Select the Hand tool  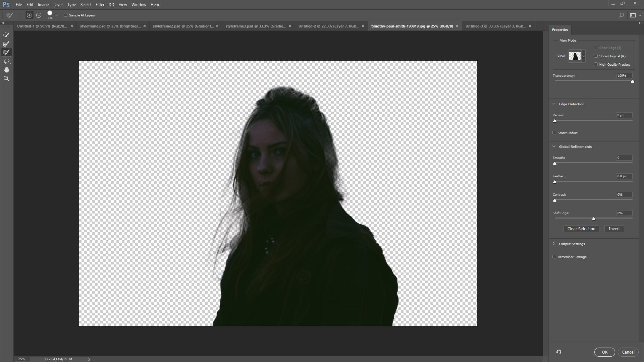(6, 70)
